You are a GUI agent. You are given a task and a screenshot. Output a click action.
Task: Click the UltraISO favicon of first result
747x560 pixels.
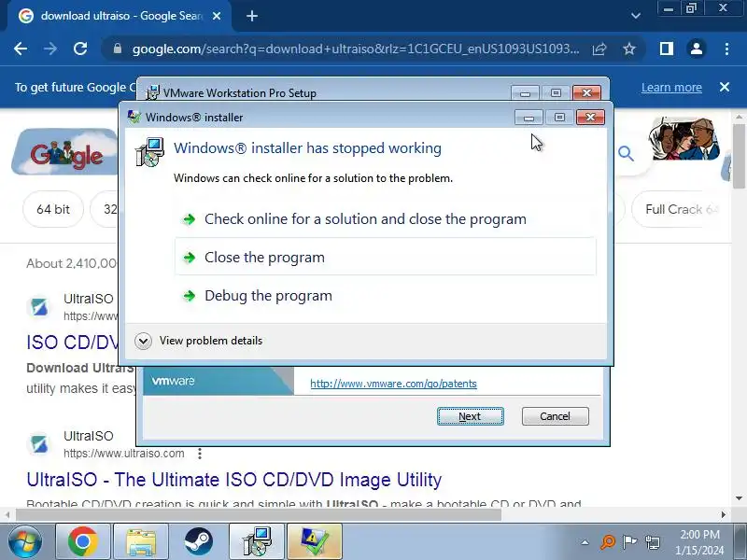pos(39,307)
